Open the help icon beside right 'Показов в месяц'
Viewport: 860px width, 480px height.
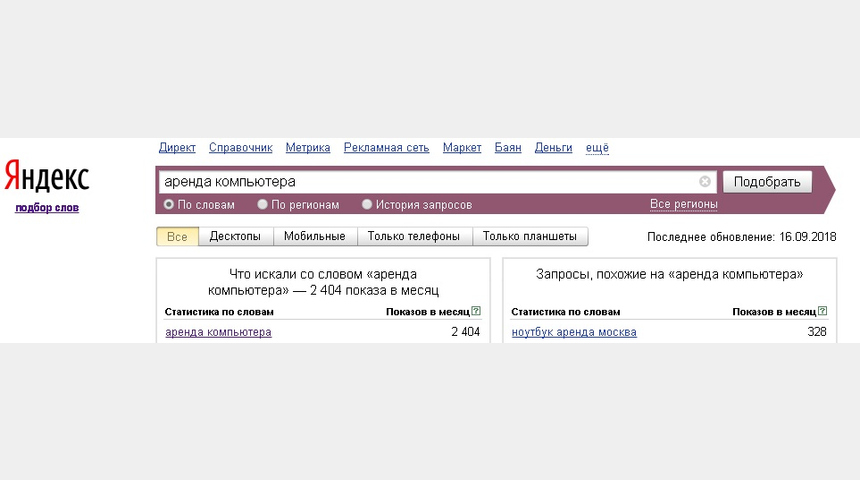click(823, 311)
